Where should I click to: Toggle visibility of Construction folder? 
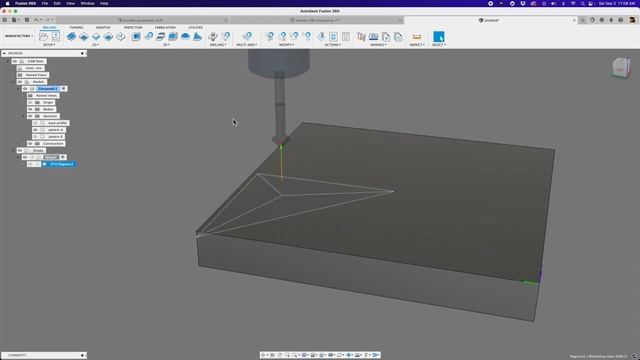(x=30, y=144)
